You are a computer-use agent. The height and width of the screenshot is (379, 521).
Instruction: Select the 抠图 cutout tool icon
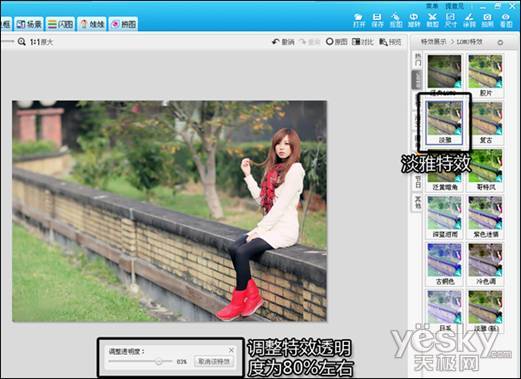coord(396,21)
